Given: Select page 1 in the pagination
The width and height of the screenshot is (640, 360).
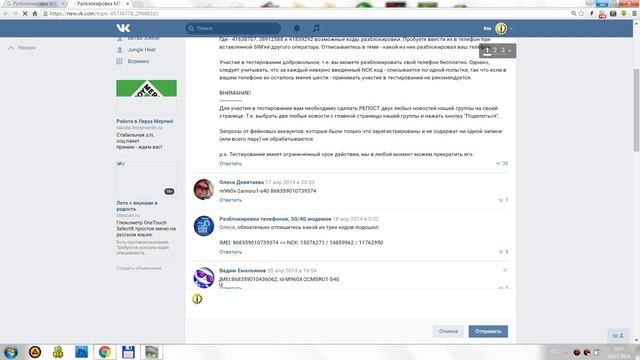Looking at the screenshot, I should (487, 51).
